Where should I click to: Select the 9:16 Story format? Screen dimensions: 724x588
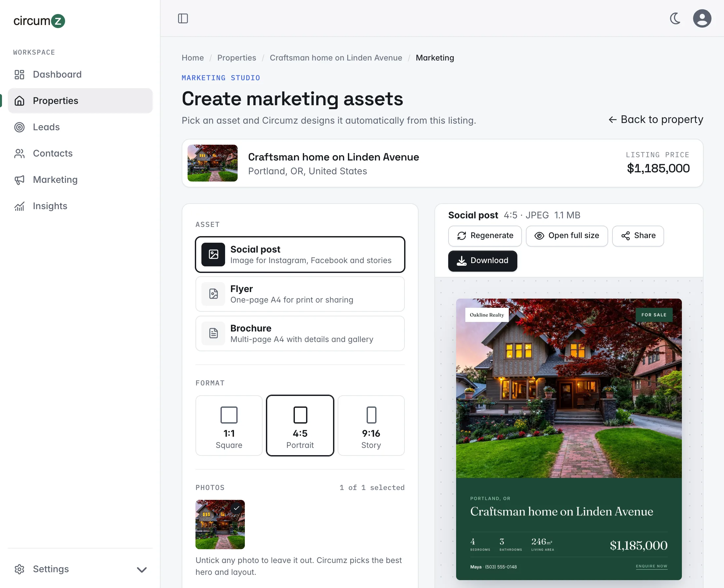click(x=371, y=426)
